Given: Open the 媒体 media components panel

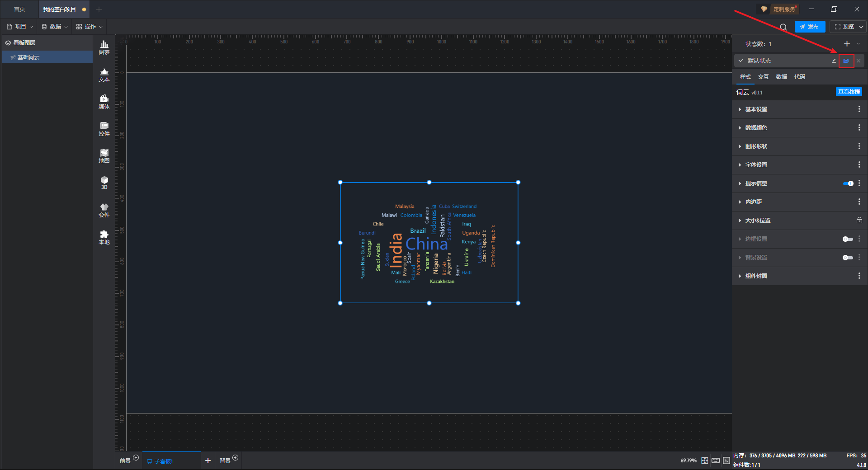Looking at the screenshot, I should (104, 102).
